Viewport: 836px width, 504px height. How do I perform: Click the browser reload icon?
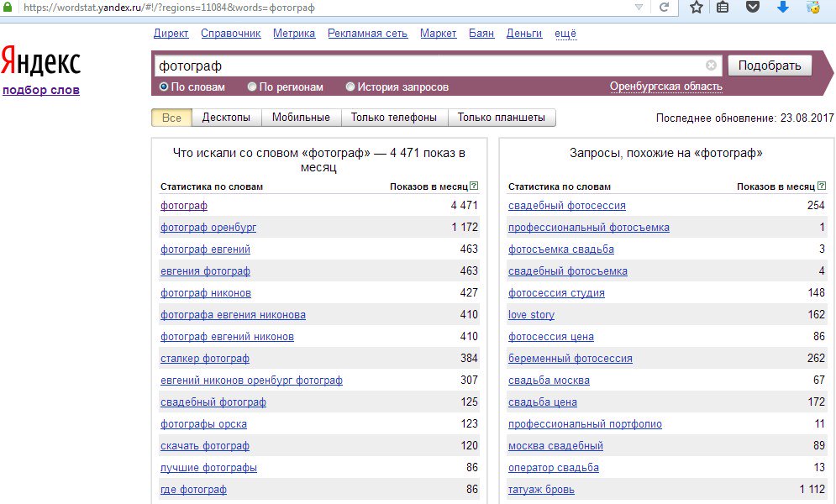[664, 8]
